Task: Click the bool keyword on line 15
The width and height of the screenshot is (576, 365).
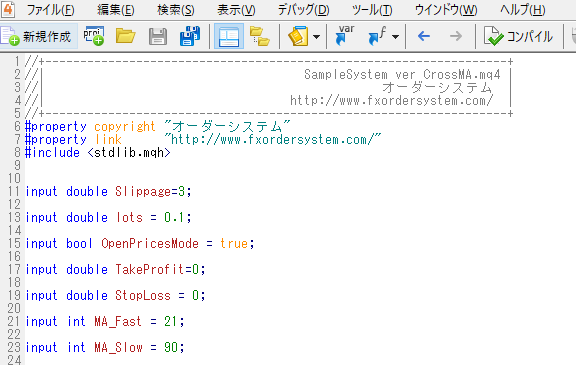Action: (x=79, y=243)
